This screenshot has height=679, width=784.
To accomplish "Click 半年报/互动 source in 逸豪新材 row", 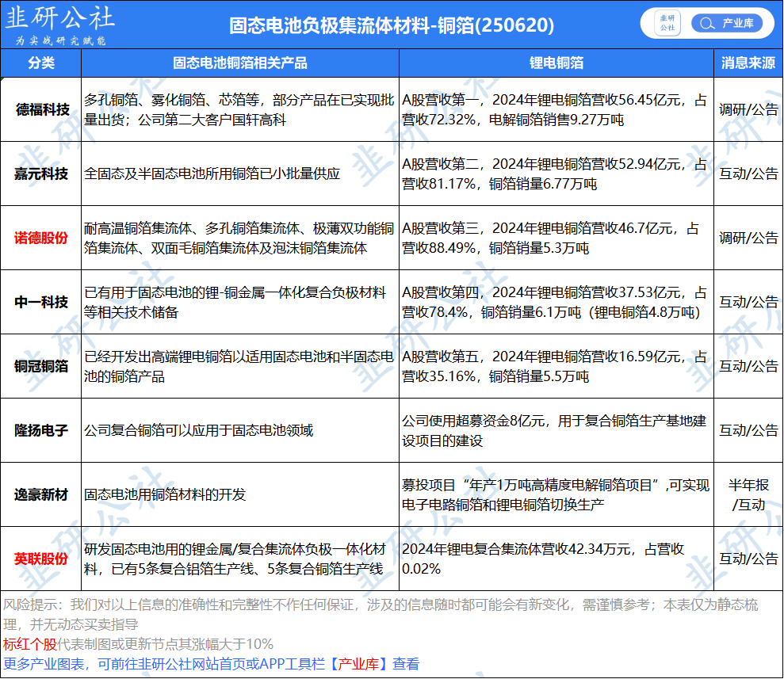I will click(x=748, y=494).
